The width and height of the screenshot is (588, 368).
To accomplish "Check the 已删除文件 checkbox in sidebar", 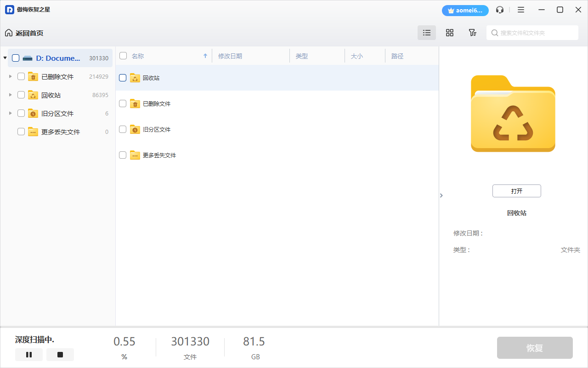I will point(21,77).
